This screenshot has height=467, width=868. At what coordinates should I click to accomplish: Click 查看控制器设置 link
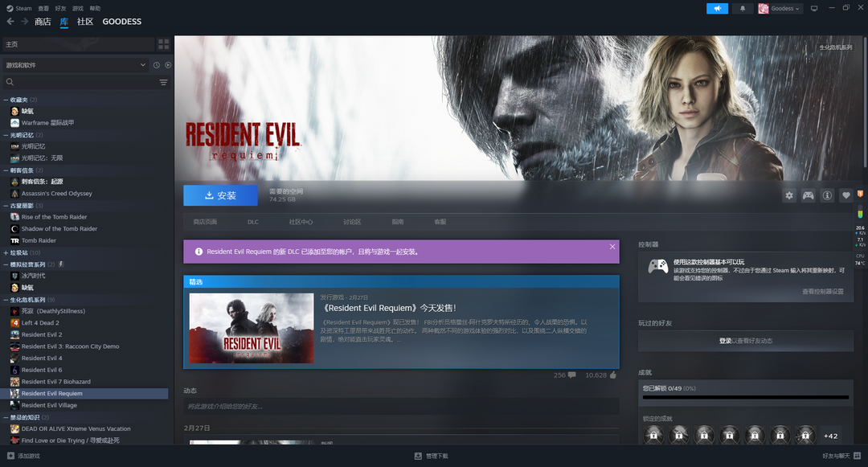(x=822, y=291)
